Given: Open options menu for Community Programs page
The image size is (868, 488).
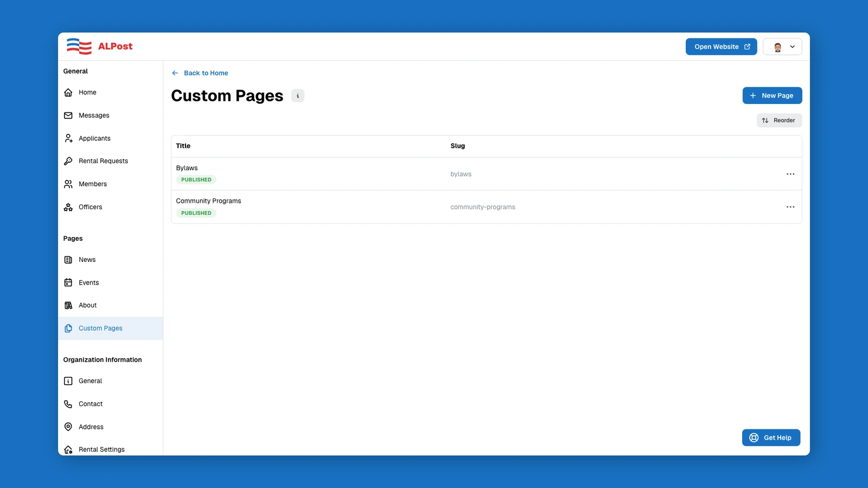Looking at the screenshot, I should coord(790,207).
